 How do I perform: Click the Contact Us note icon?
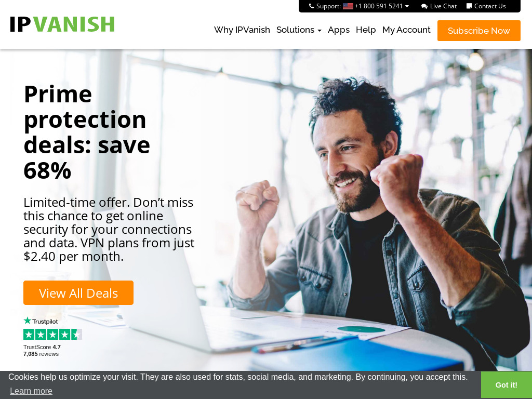pyautogui.click(x=469, y=6)
